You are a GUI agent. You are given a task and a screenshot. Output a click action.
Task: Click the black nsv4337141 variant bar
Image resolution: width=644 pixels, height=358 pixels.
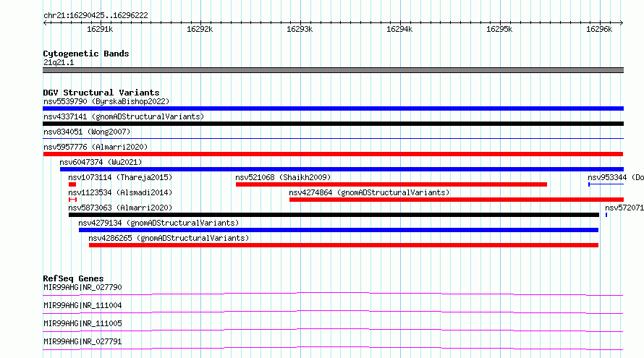333,124
